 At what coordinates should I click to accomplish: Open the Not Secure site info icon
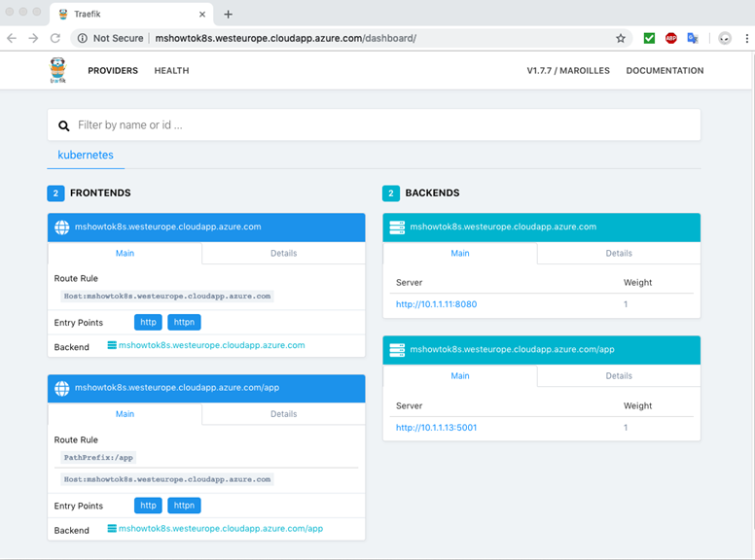pyautogui.click(x=83, y=38)
